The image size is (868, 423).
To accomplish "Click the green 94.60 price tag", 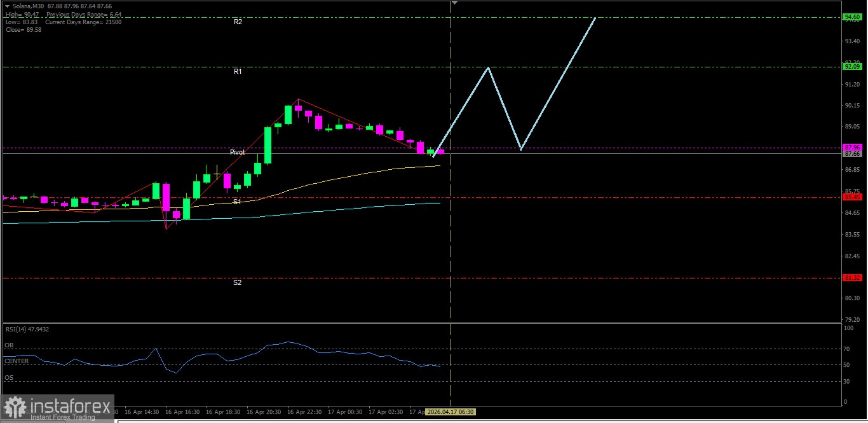I will (x=851, y=17).
